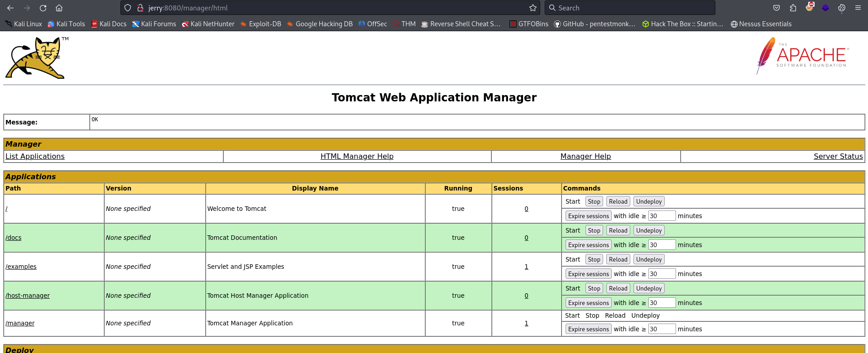Open the Server Status link

(838, 156)
